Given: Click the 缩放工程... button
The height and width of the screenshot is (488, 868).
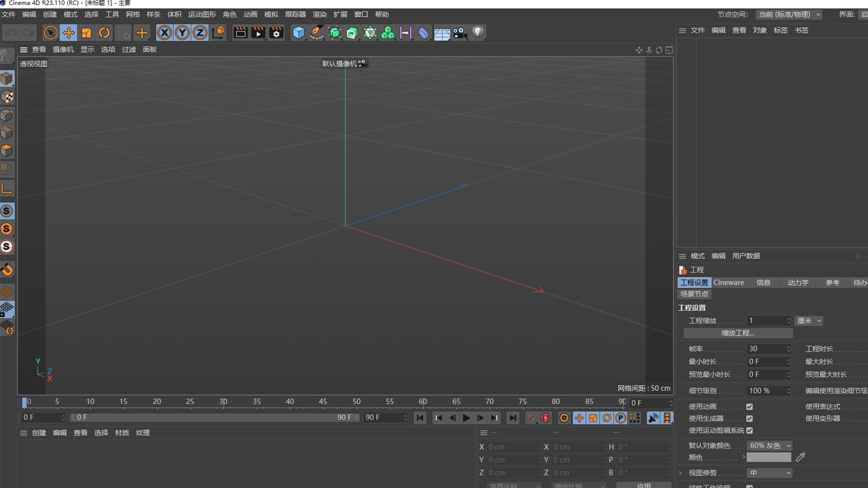Looking at the screenshot, I should pyautogui.click(x=738, y=333).
